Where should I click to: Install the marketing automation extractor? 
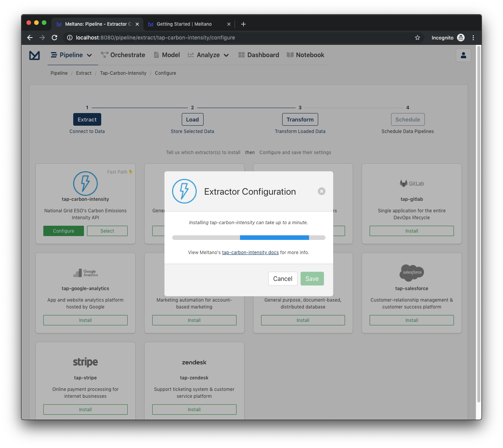[194, 320]
